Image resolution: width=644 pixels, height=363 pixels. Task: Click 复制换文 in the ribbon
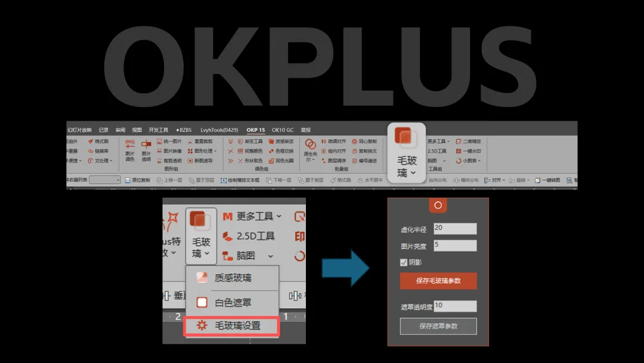pos(364,151)
